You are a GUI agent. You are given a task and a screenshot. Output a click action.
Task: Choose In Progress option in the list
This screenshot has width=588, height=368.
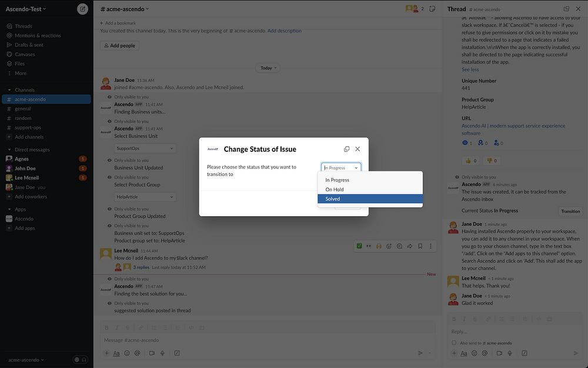tap(370, 180)
